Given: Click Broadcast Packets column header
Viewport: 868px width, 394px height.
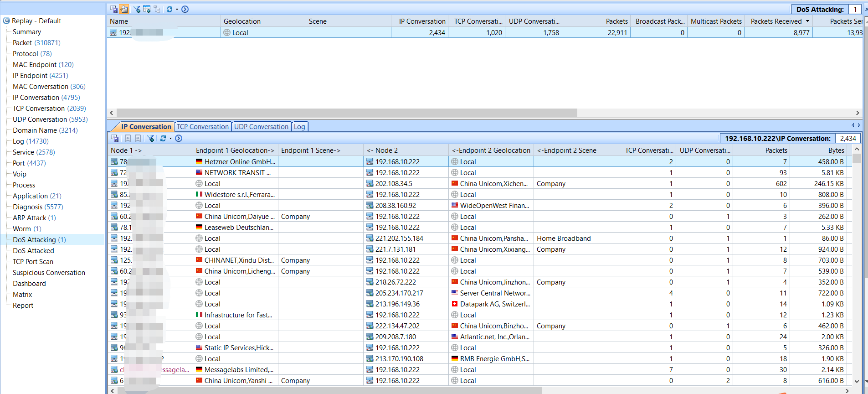Looking at the screenshot, I should coord(659,21).
